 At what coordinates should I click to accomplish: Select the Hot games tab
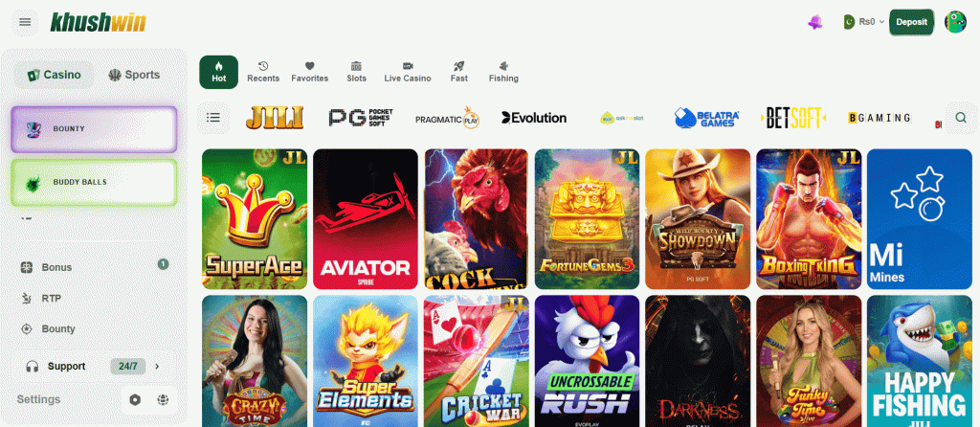pyautogui.click(x=219, y=73)
